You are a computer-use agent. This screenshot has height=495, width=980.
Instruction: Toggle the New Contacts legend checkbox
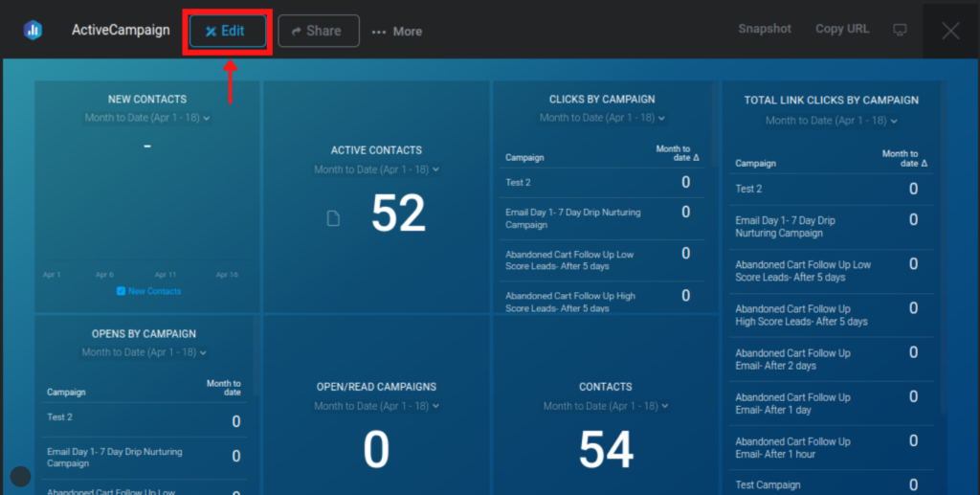(x=121, y=291)
